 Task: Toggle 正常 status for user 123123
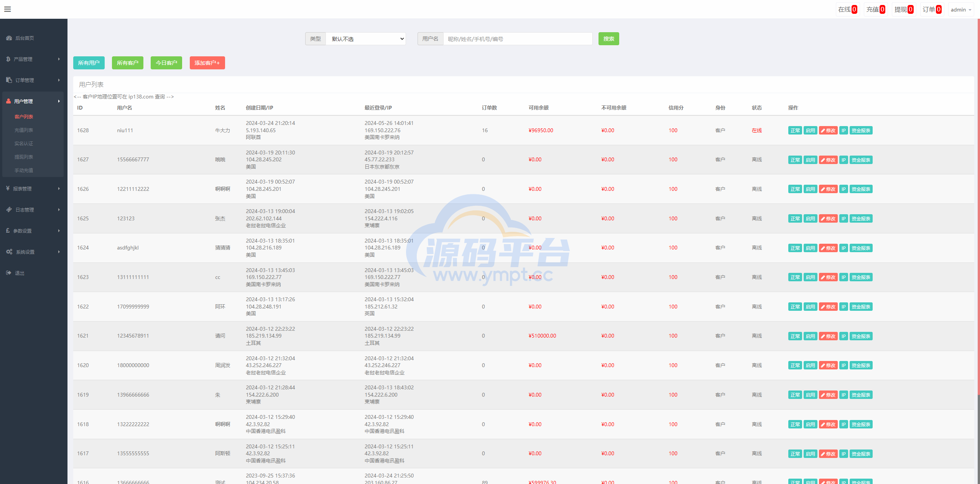click(795, 218)
